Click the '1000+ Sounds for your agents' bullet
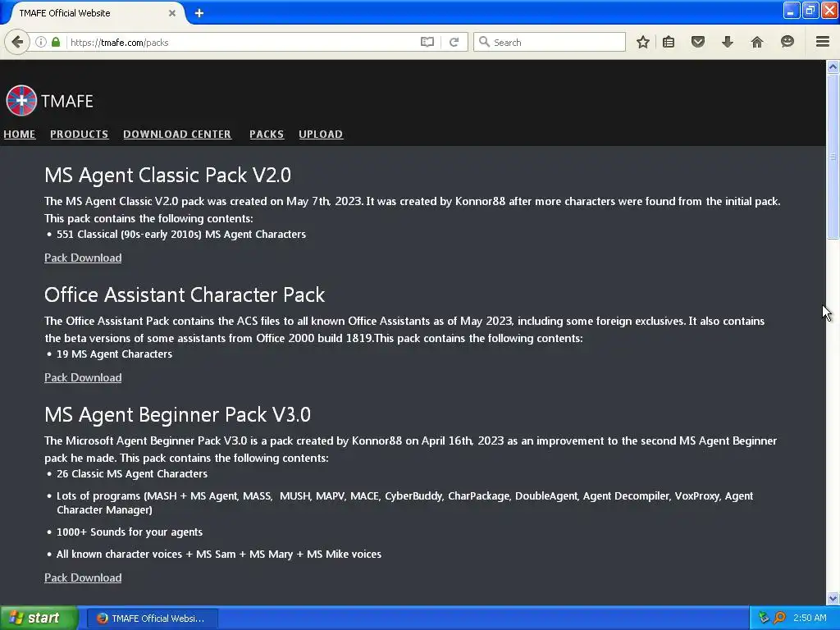The image size is (840, 630). click(x=130, y=532)
